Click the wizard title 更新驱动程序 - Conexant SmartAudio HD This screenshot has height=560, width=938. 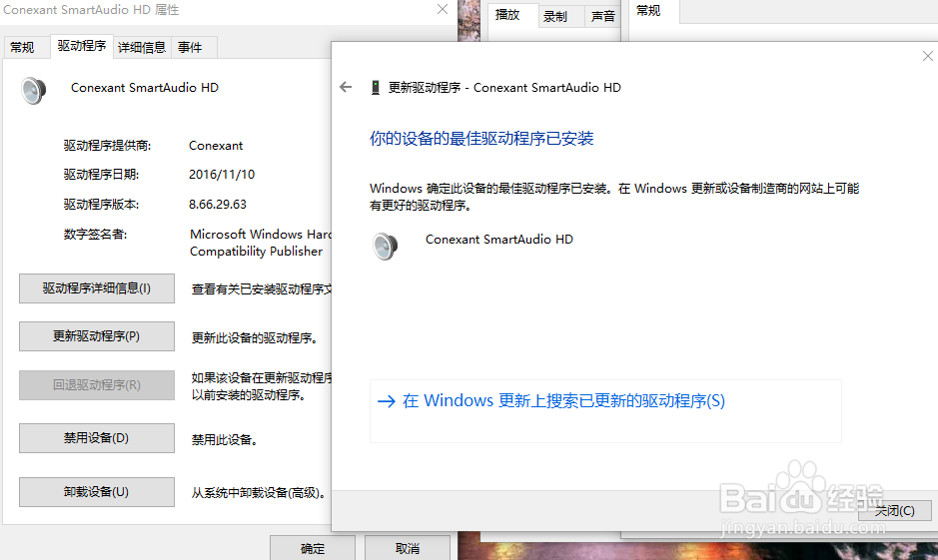504,88
